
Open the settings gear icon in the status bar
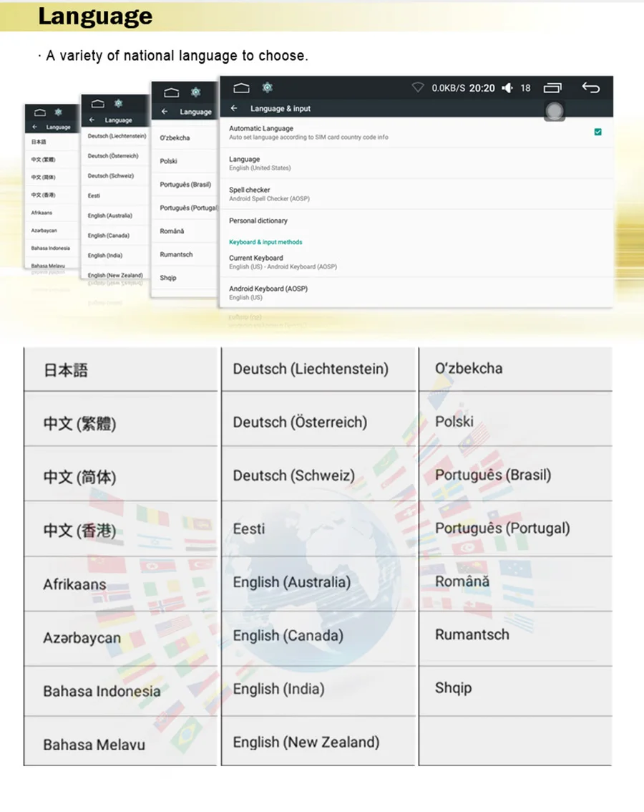[268, 87]
